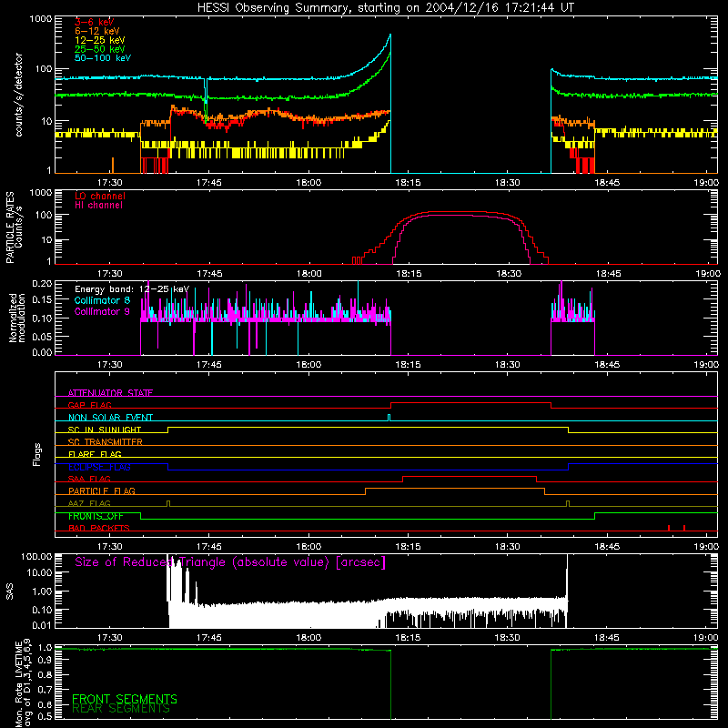728x728 pixels.
Task: Click the 0.20 value on modulation axis
Action: (x=42, y=284)
